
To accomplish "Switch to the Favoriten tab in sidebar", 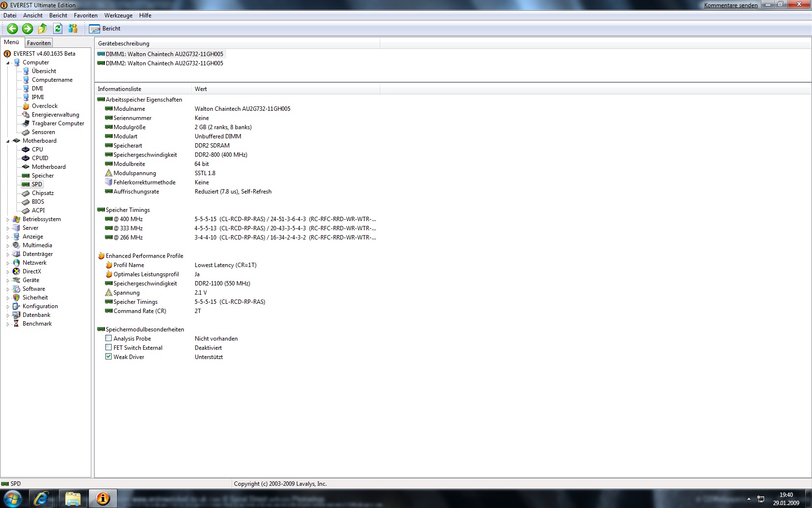I will [x=39, y=43].
